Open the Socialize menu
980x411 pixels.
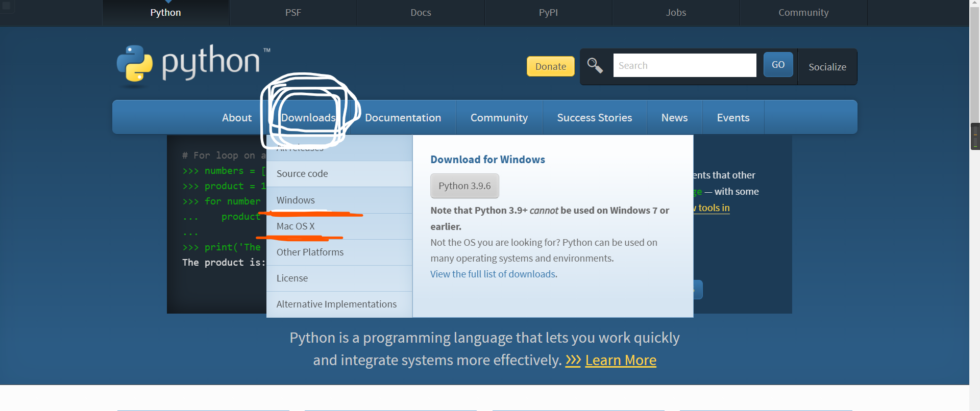[x=827, y=67]
